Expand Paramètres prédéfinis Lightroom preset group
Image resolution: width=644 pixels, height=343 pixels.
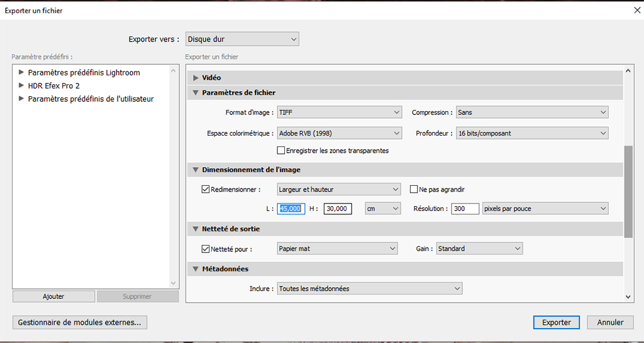click(x=23, y=73)
